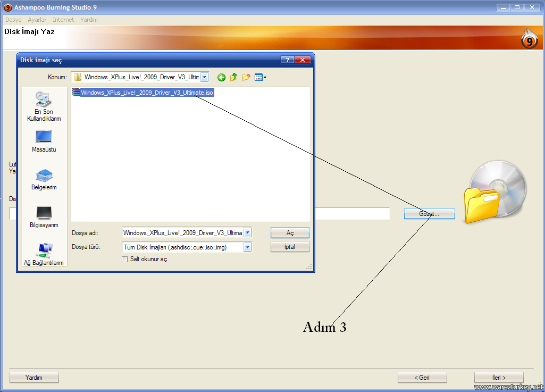545x392 pixels.
Task: Open the Ayarlar menu
Action: 37,20
